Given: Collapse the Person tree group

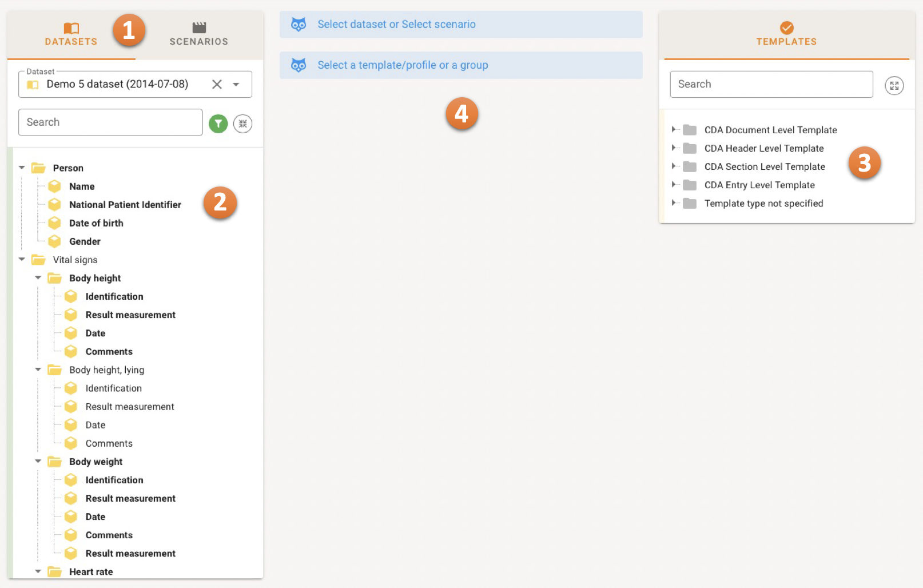Looking at the screenshot, I should [22, 168].
